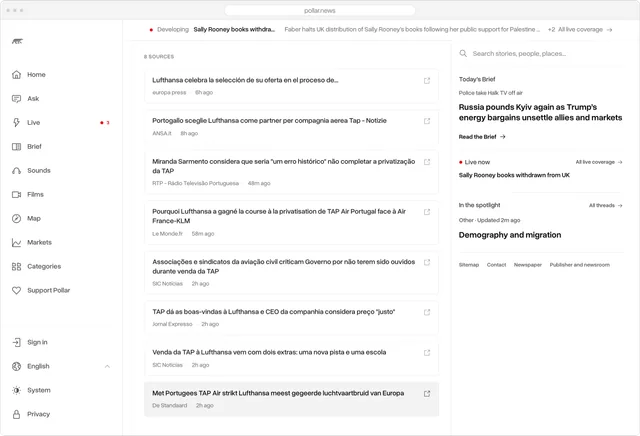Image resolution: width=640 pixels, height=436 pixels.
Task: Open external link for Associações e sindicatos article
Action: click(427, 262)
